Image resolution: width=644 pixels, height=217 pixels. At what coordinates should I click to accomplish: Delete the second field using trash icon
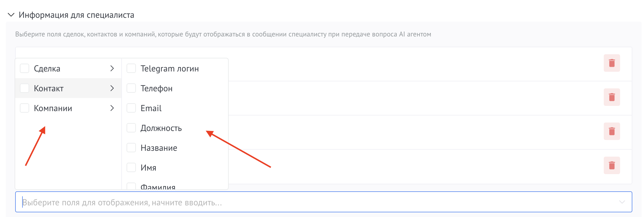tap(612, 97)
